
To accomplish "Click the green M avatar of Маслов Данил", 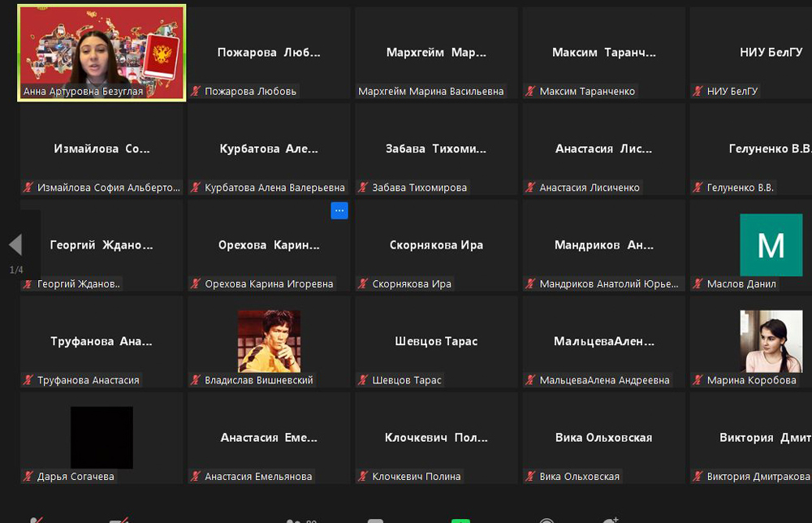I will pos(771,245).
